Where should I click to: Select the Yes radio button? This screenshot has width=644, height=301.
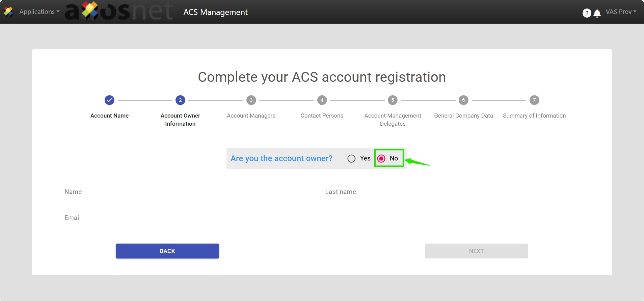[351, 158]
